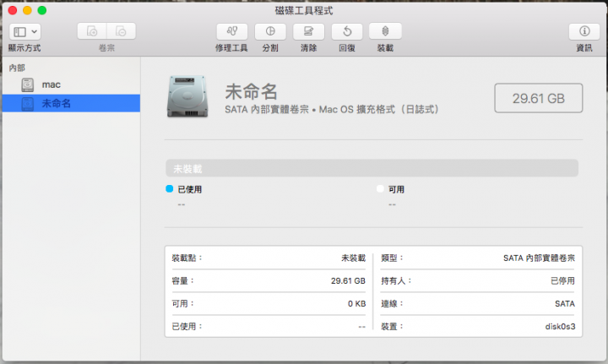This screenshot has height=364, width=608.
Task: Click the 未裝載 usage bar
Action: (372, 168)
